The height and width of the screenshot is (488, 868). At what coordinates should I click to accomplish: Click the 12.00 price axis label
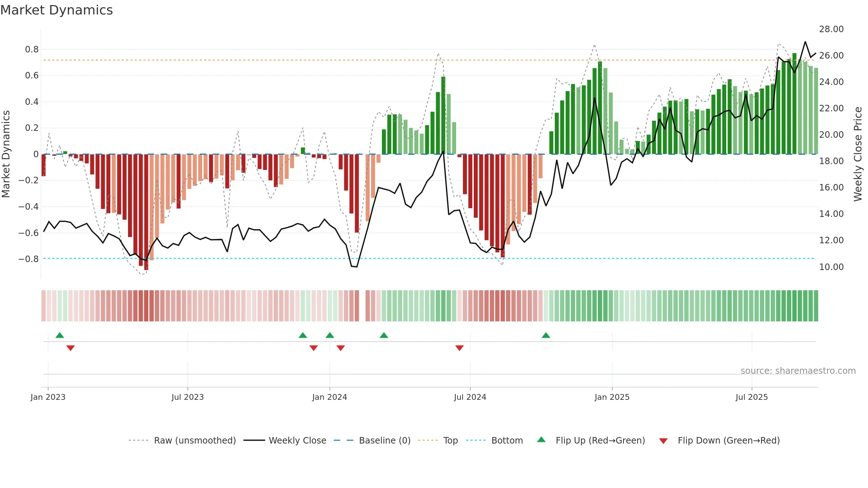coord(831,240)
